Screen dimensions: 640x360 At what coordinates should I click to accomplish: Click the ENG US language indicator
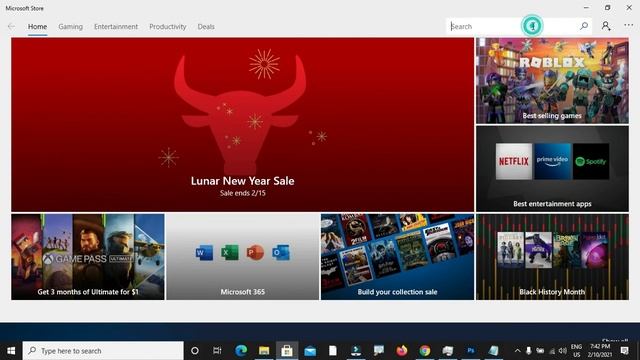pos(576,351)
